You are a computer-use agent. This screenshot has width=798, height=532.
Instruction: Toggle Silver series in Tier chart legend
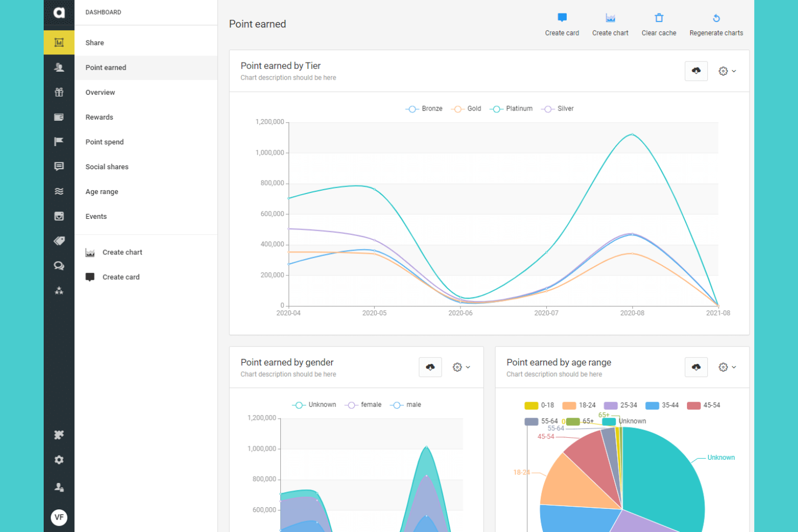coord(558,109)
